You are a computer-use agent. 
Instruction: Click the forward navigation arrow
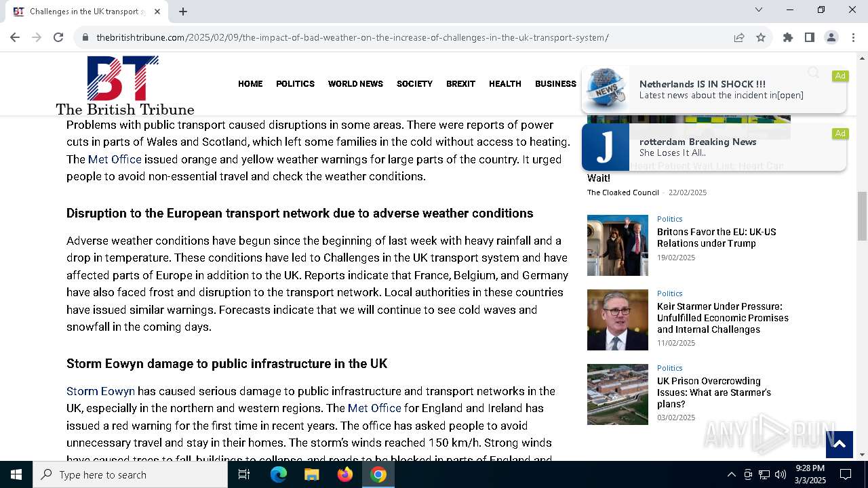point(37,37)
